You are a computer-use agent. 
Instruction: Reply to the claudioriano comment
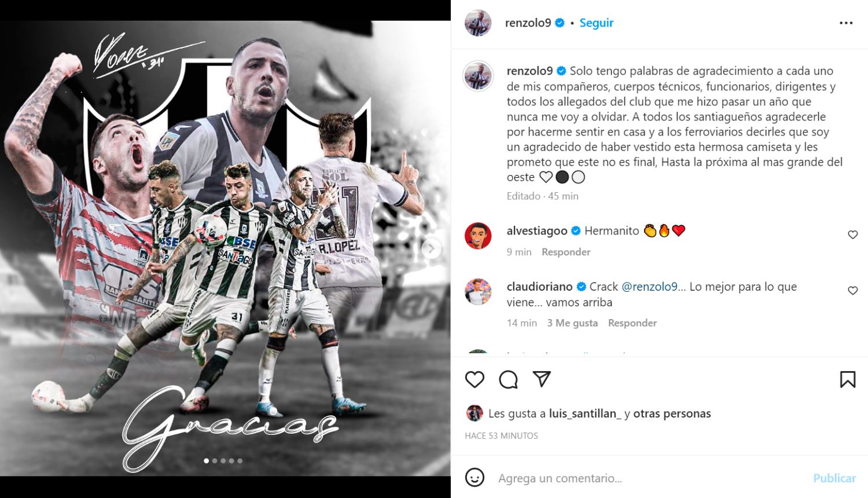[632, 323]
